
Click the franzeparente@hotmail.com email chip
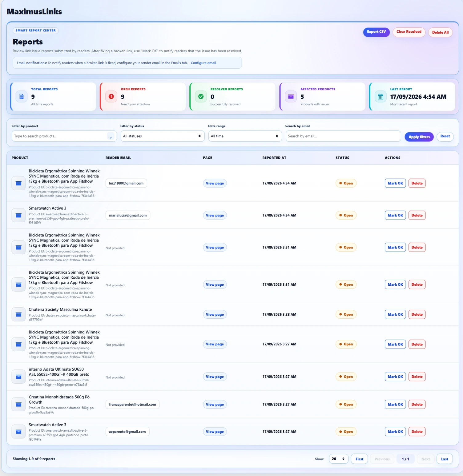coord(132,404)
